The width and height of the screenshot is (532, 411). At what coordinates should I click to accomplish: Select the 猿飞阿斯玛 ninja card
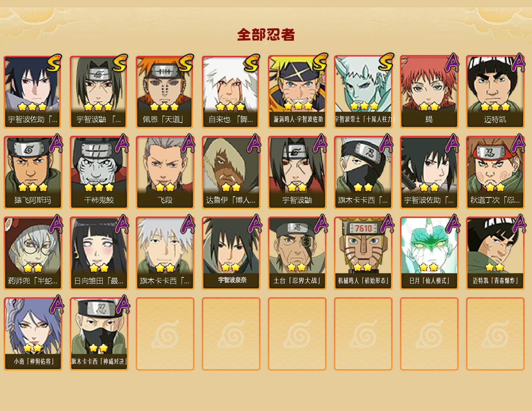(x=33, y=172)
